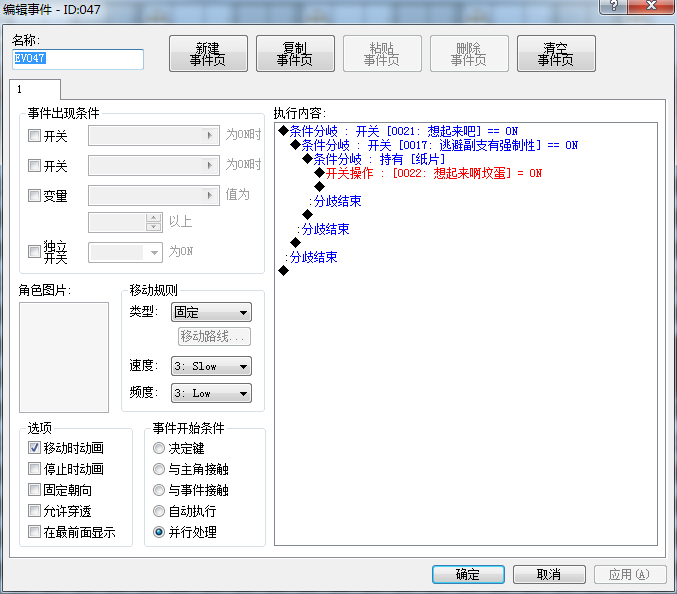Screen dimensions: 677x594
Task: Click the 复制事件页 button
Action: click(295, 54)
